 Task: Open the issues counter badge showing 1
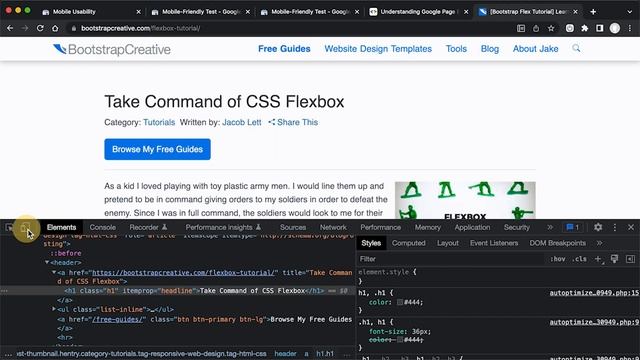pos(572,227)
